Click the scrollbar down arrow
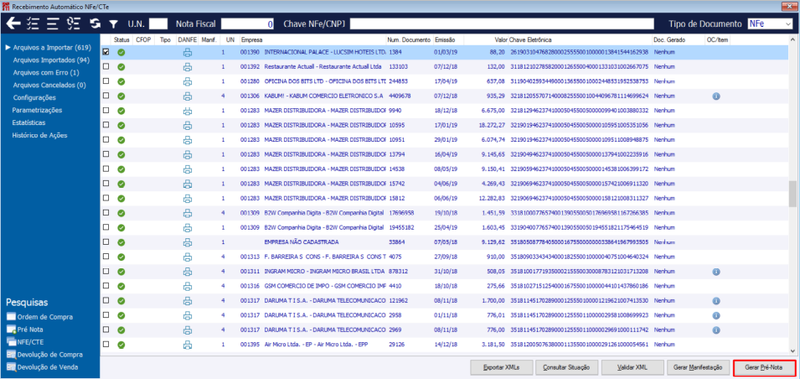Image resolution: width=800 pixels, height=379 pixels. point(792,350)
